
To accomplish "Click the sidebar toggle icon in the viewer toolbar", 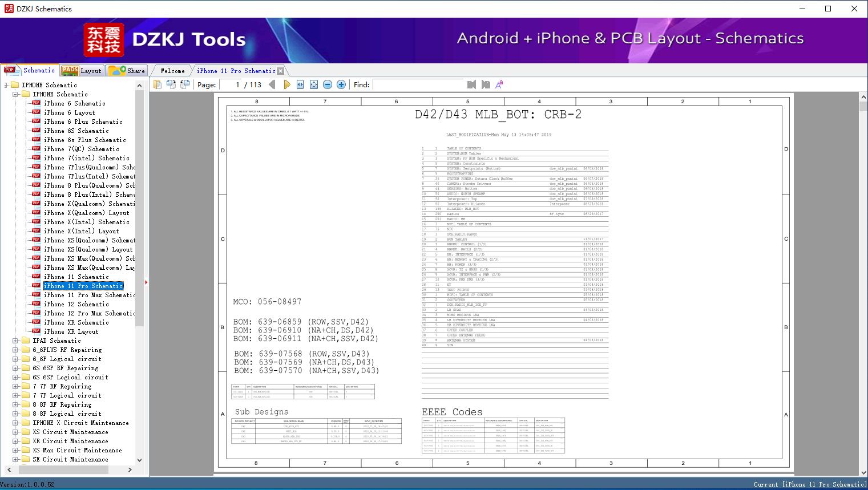I will point(158,84).
